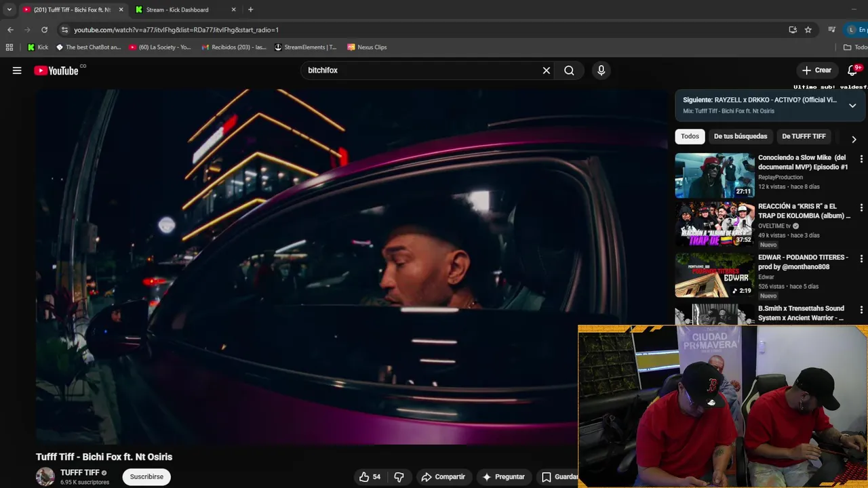Click the address bar URL
868x488 pixels.
176,30
